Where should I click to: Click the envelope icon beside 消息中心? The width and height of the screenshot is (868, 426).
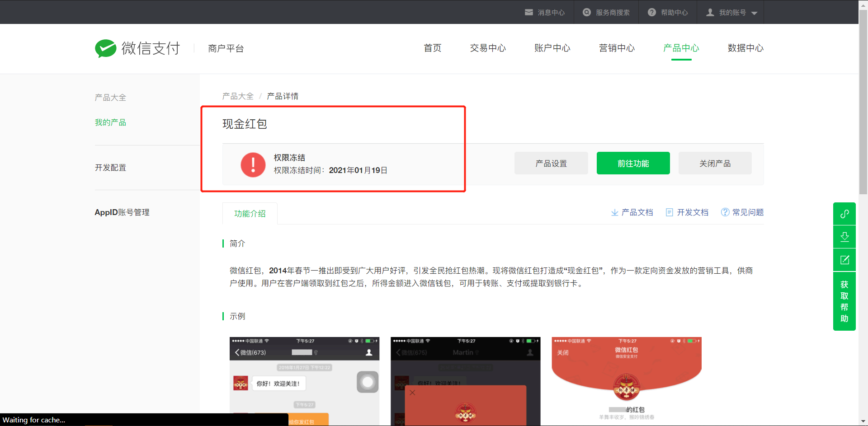tap(529, 12)
